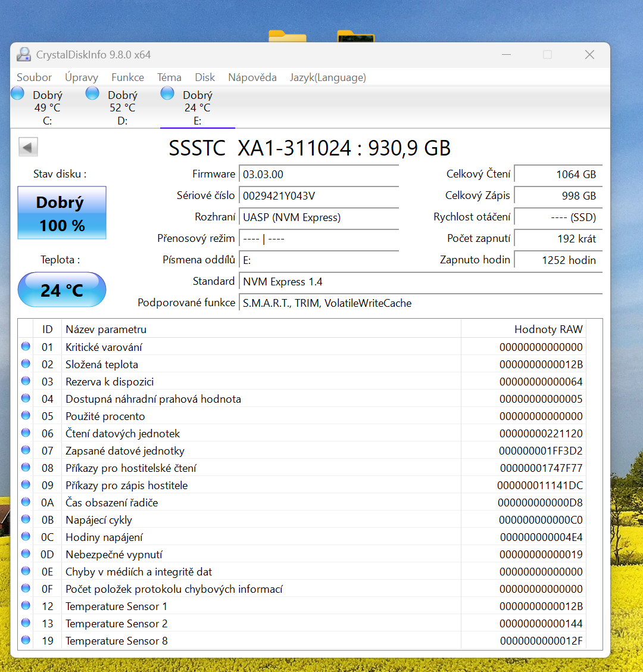Click status orb of Čtení datových jednotek row

(x=26, y=433)
